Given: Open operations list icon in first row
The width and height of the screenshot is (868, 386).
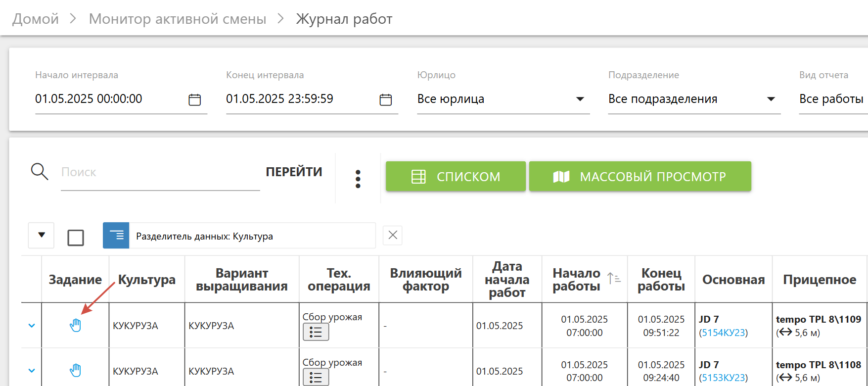Looking at the screenshot, I should [316, 332].
